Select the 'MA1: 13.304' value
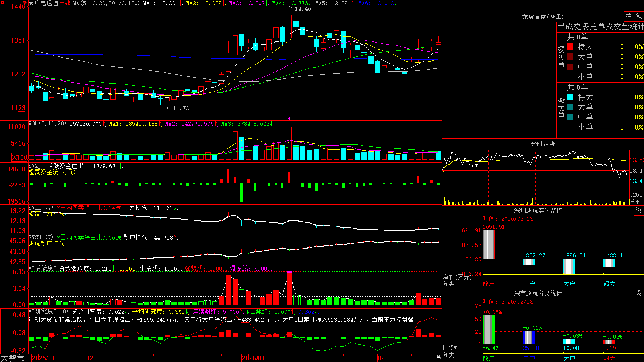The height and width of the screenshot is (362, 644). tap(161, 3)
